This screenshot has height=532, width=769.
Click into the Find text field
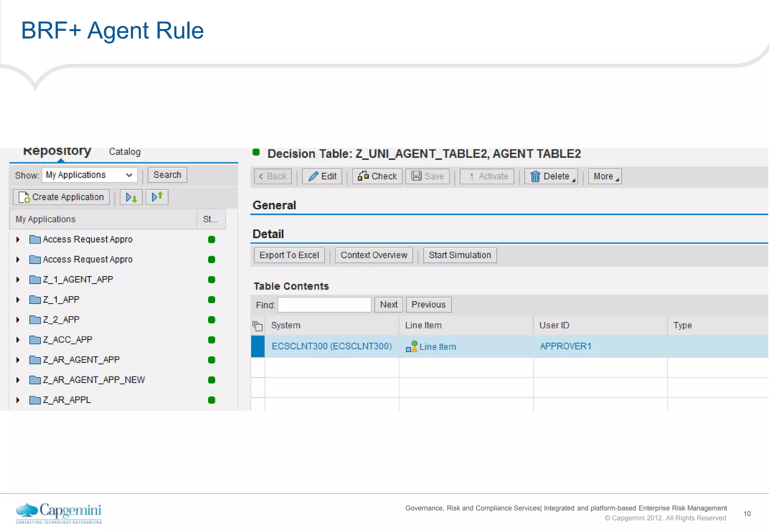(x=324, y=305)
